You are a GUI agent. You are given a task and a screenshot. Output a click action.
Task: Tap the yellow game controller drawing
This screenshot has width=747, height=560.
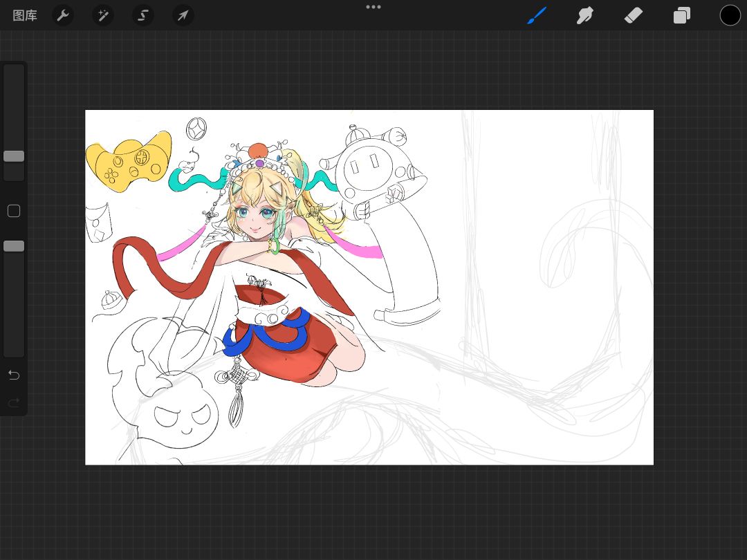point(129,162)
